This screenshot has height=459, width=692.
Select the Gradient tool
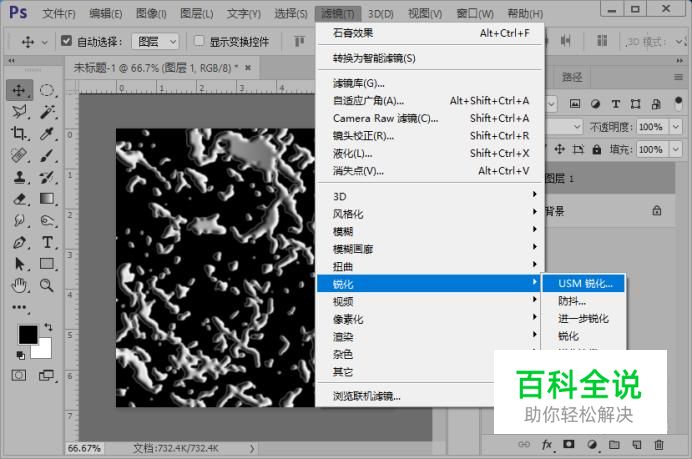coord(47,199)
